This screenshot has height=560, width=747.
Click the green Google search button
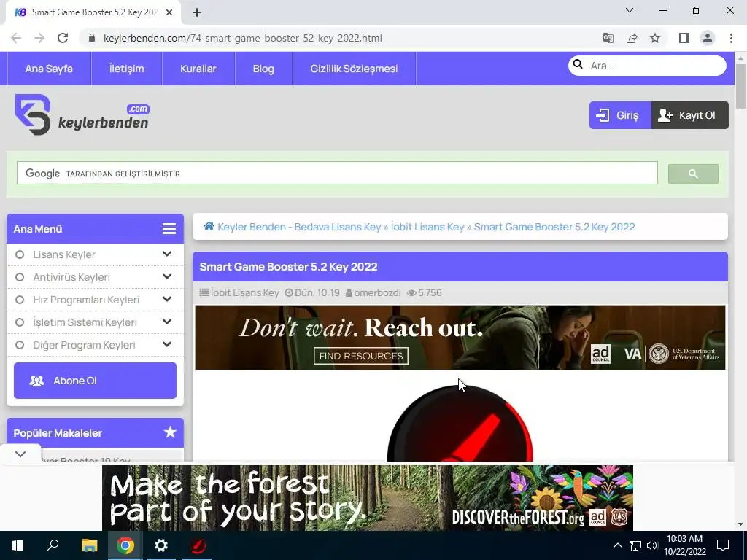(x=693, y=174)
